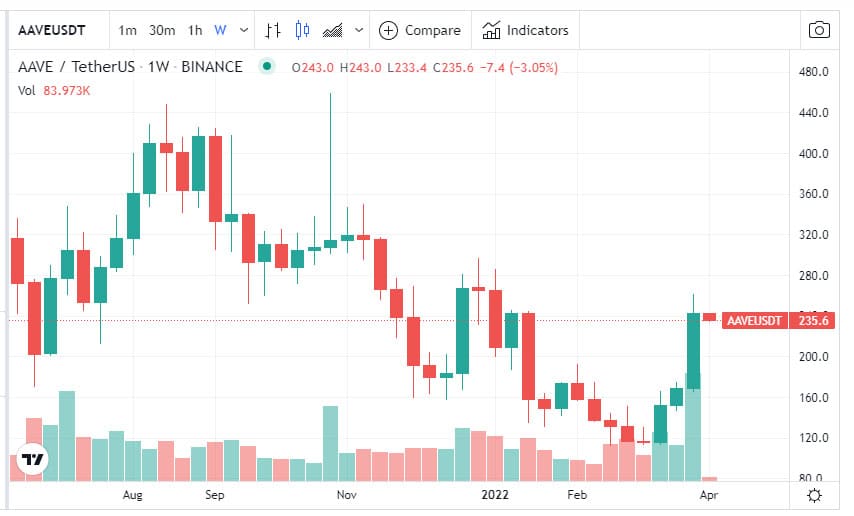Click the Indicators chart icon

491,30
